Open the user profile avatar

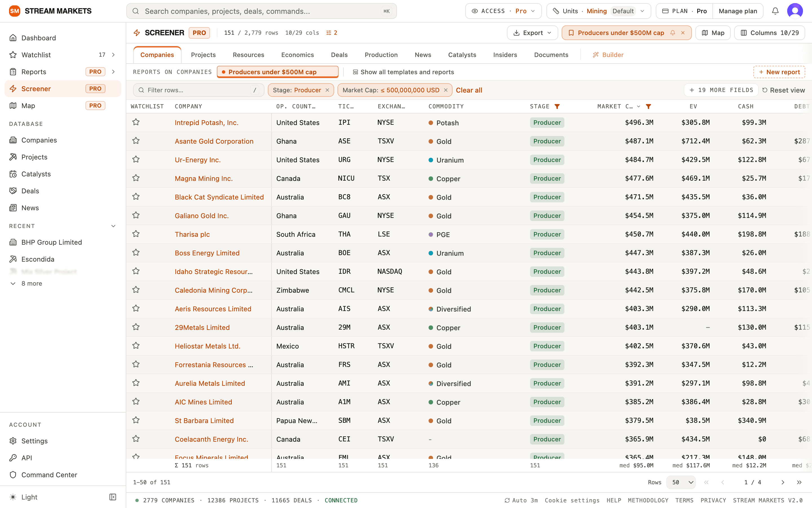point(795,11)
